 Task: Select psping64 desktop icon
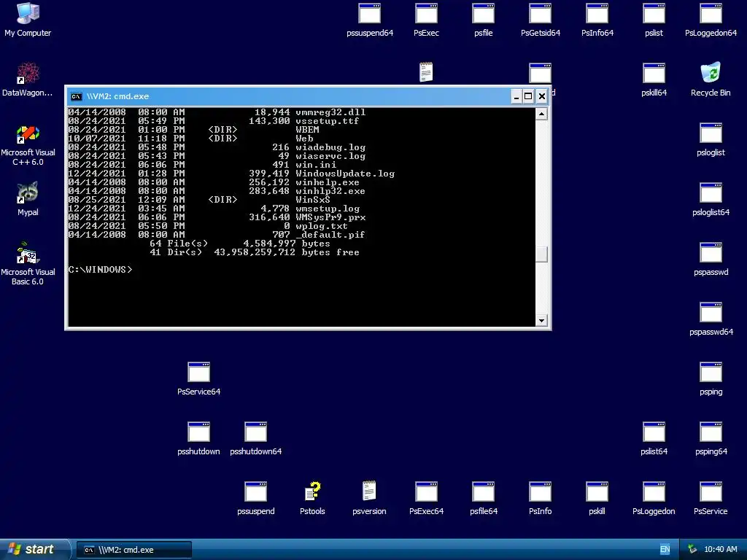(711, 438)
